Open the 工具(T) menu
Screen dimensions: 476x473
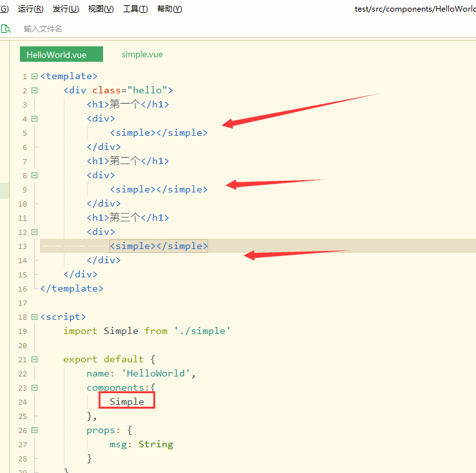[x=135, y=9]
